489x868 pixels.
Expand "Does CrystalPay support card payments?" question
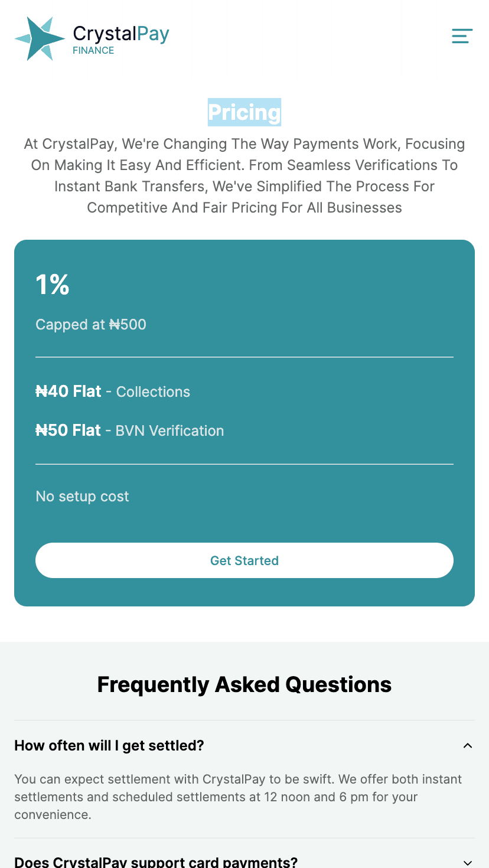[156, 862]
